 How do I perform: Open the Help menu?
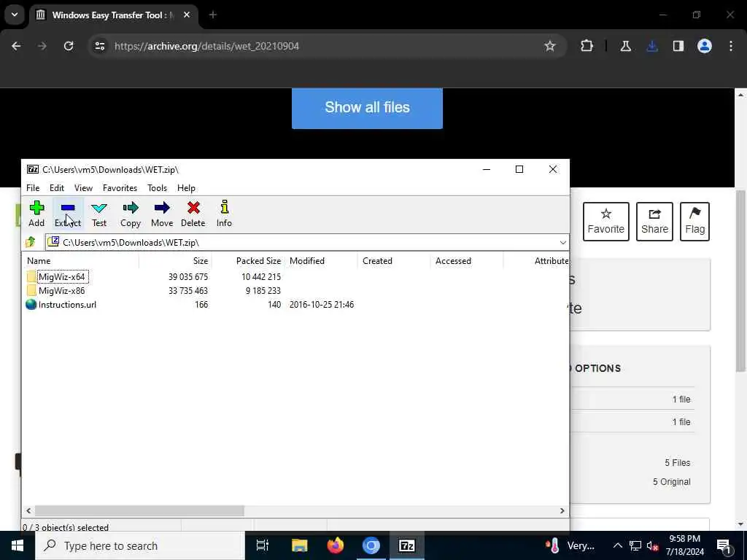(x=186, y=188)
